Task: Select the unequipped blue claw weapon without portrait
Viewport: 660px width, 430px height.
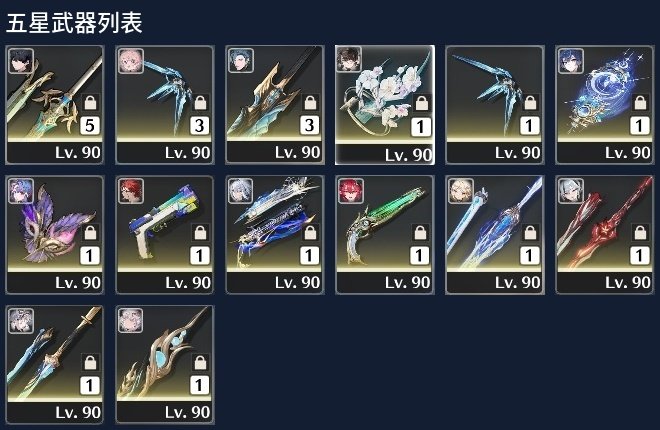Action: pos(495,105)
